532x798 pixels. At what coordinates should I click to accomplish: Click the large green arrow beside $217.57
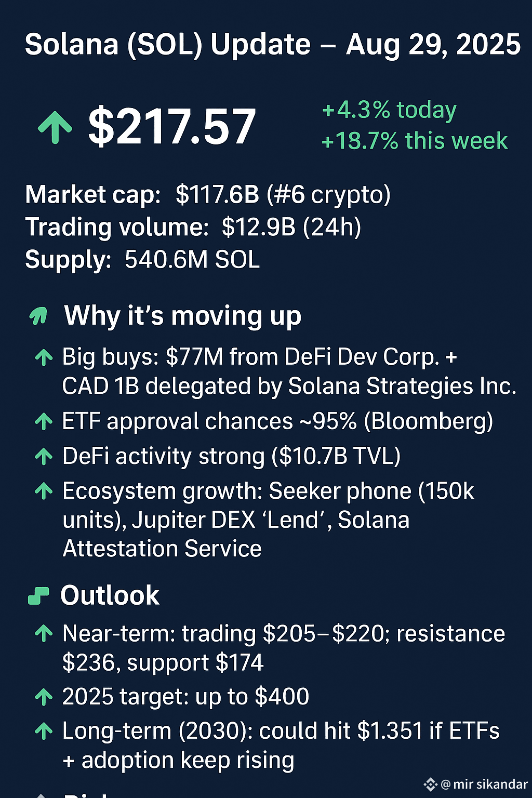click(x=55, y=128)
